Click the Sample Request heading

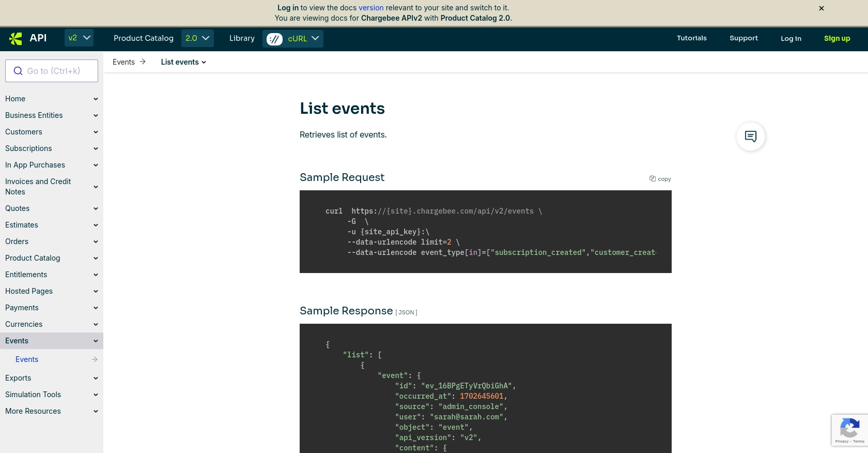tap(342, 177)
